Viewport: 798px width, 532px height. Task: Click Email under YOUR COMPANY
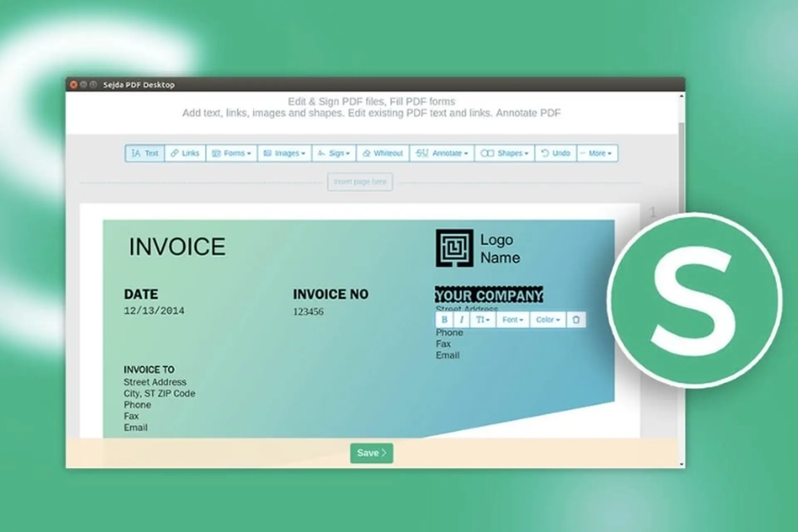point(448,355)
